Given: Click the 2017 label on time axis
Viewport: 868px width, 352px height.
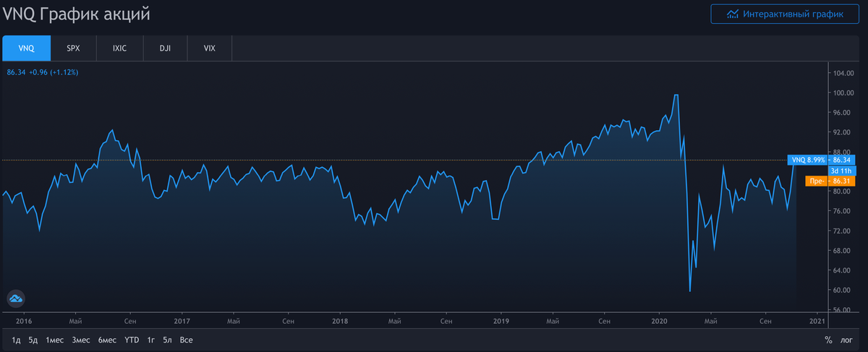Looking at the screenshot, I should (x=182, y=320).
